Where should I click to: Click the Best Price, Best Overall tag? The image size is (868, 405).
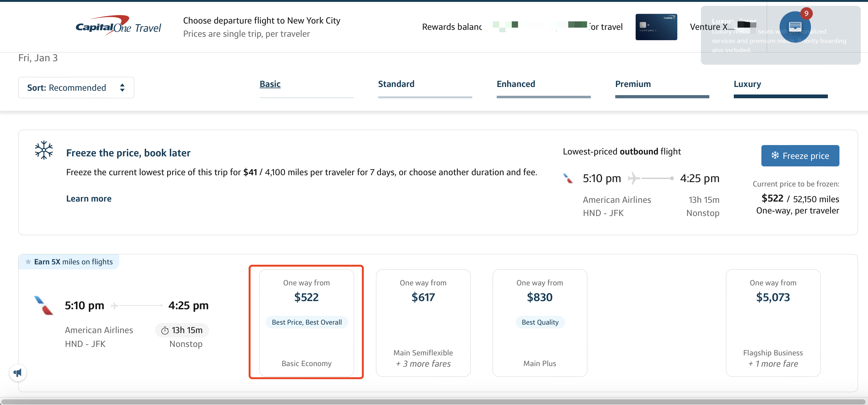[307, 322]
